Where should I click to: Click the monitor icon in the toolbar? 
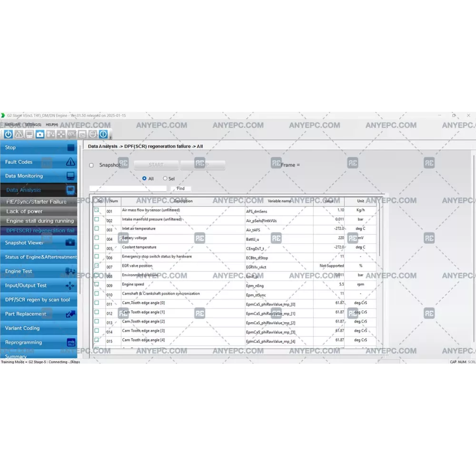[29, 134]
